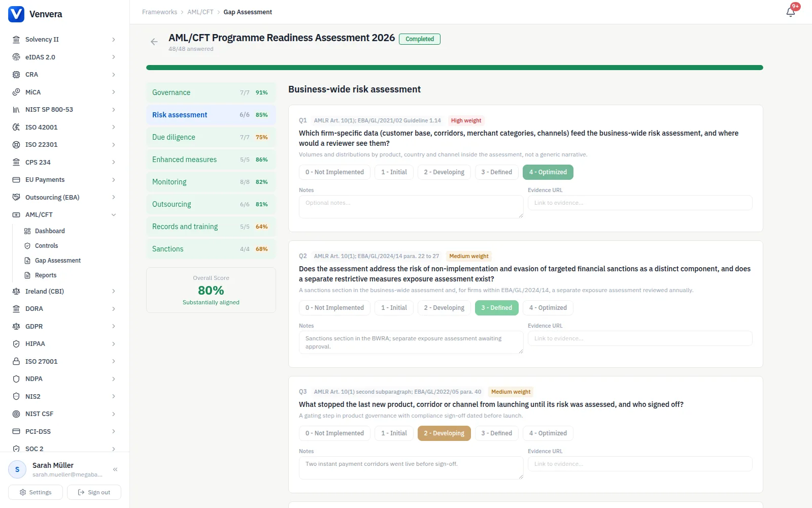Expand the ISO 42001 framework chevron
This screenshot has width=812, height=508.
tap(114, 127)
